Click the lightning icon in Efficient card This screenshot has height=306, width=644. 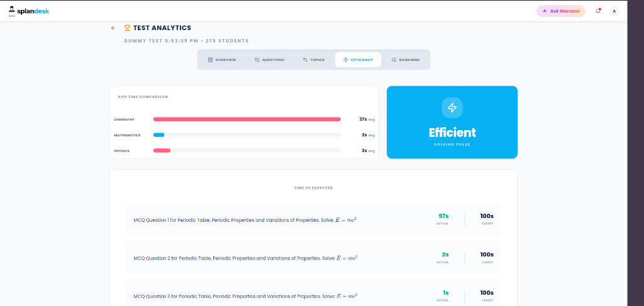(x=452, y=108)
